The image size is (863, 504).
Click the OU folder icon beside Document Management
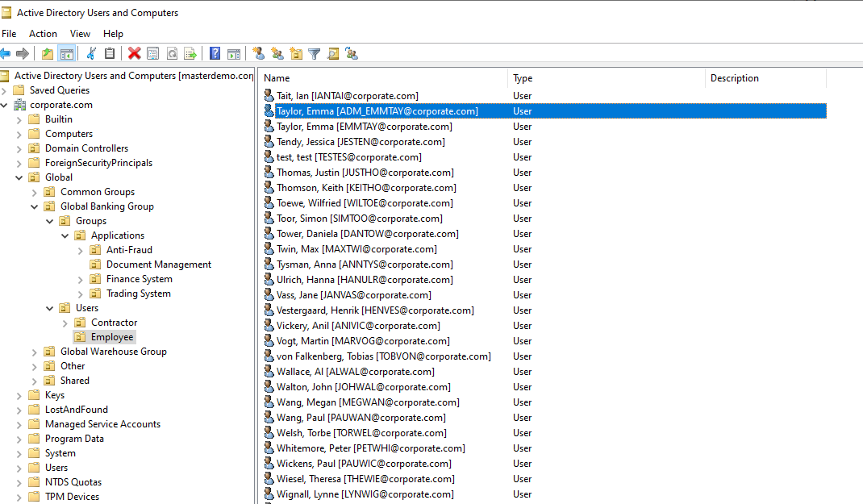pyautogui.click(x=95, y=264)
